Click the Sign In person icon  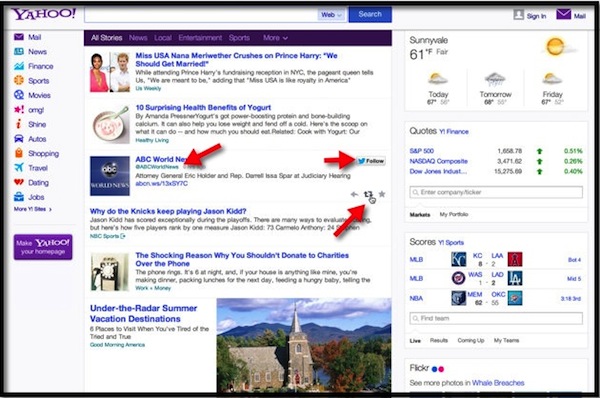click(518, 15)
